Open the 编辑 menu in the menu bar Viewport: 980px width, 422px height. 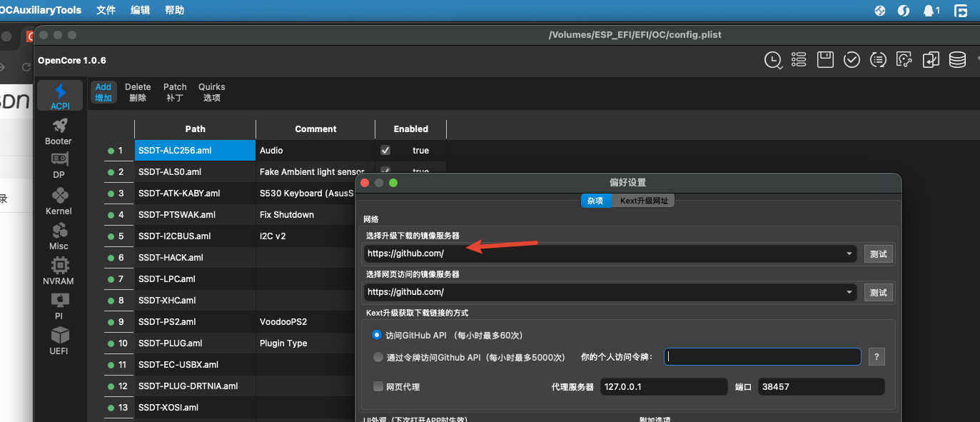coord(140,10)
